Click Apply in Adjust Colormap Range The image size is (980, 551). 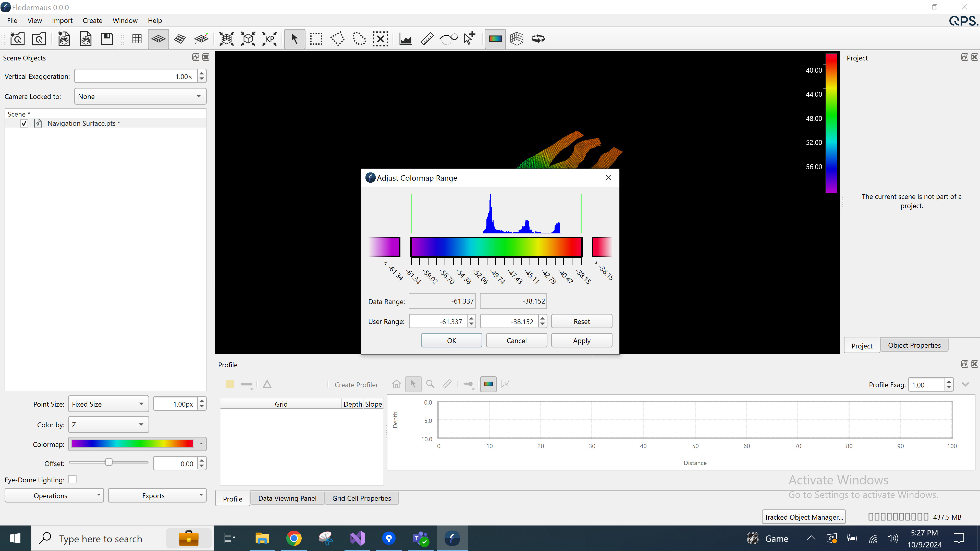[581, 340]
